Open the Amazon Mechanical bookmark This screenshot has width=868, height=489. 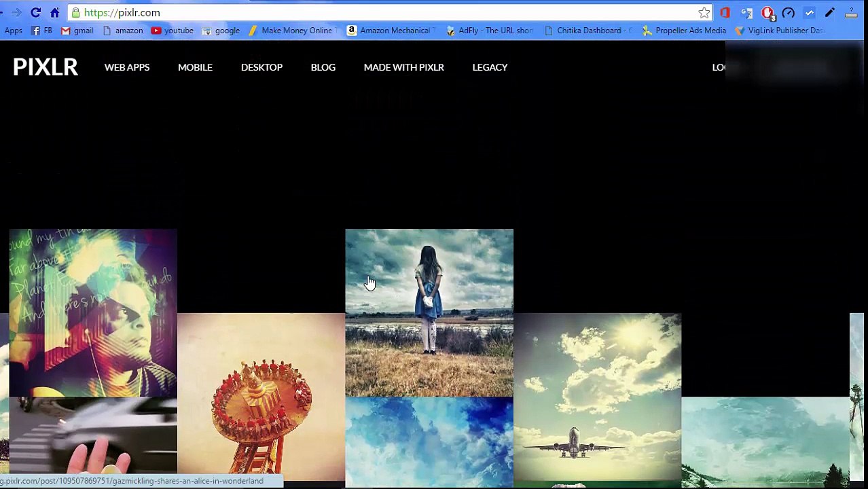pos(388,30)
